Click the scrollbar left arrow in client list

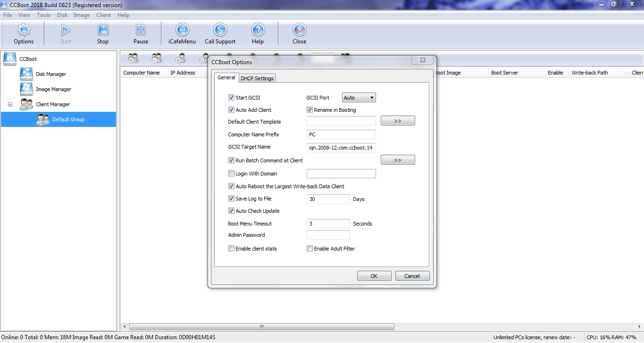tap(125, 326)
